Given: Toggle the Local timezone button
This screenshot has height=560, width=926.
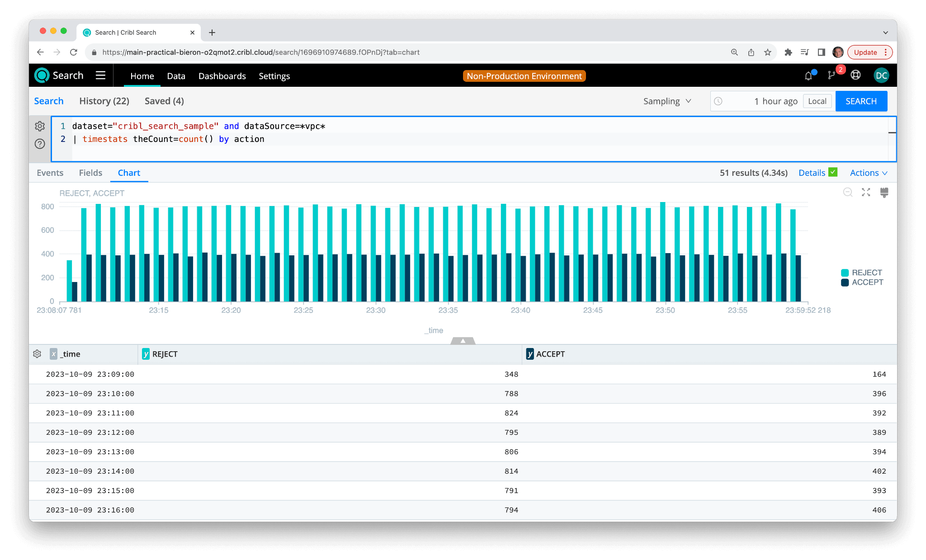Looking at the screenshot, I should click(x=817, y=101).
